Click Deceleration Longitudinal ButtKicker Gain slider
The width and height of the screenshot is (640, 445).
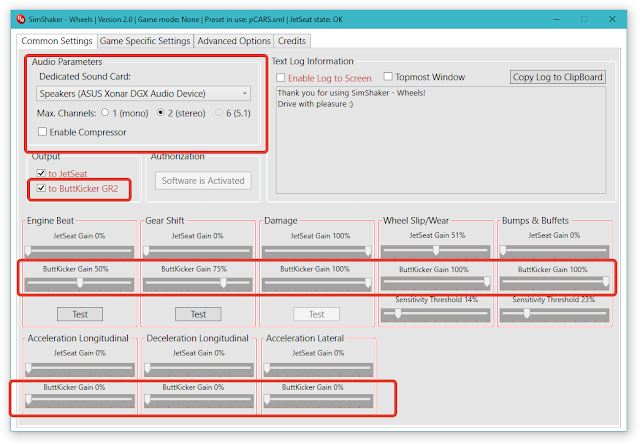[x=198, y=400]
